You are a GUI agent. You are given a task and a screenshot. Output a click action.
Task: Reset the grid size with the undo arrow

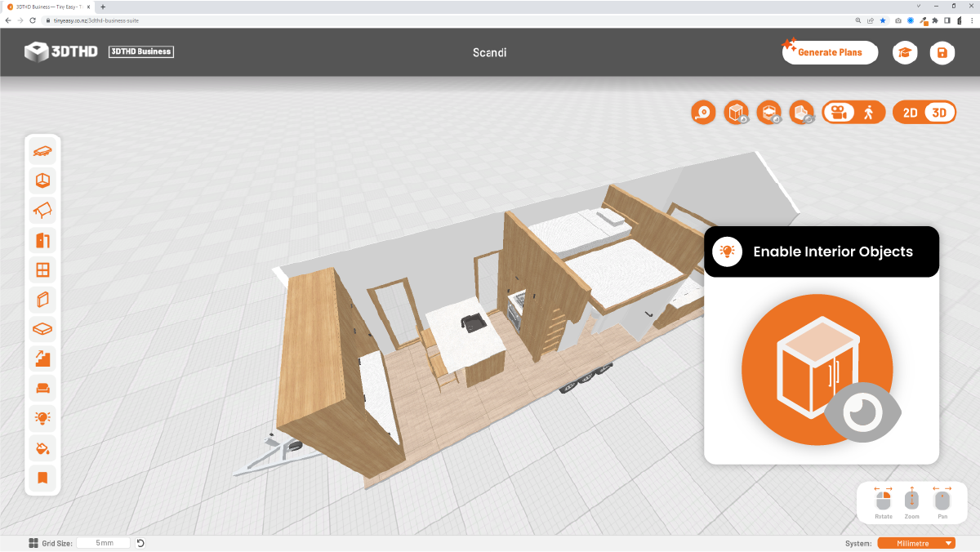pos(140,543)
